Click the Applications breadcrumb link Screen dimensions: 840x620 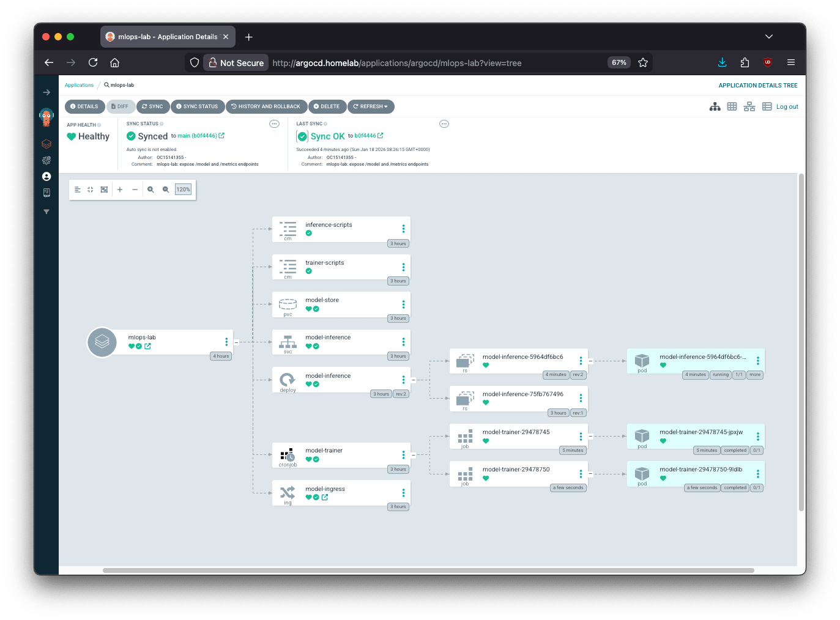pyautogui.click(x=79, y=85)
